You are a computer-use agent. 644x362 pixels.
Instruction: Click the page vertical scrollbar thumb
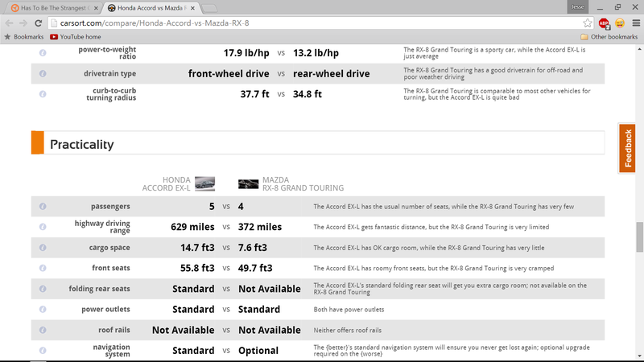(x=639, y=237)
